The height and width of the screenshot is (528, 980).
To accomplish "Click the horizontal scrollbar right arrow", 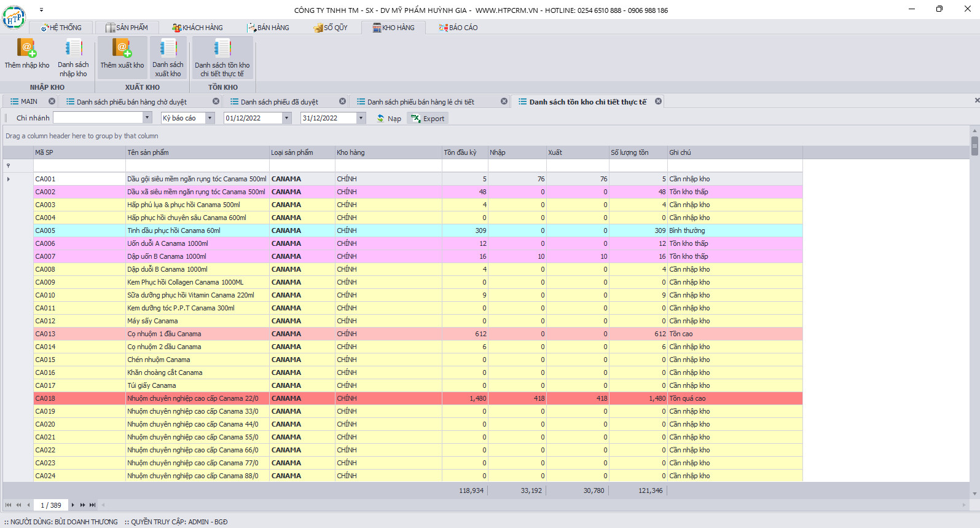I will tap(964, 505).
